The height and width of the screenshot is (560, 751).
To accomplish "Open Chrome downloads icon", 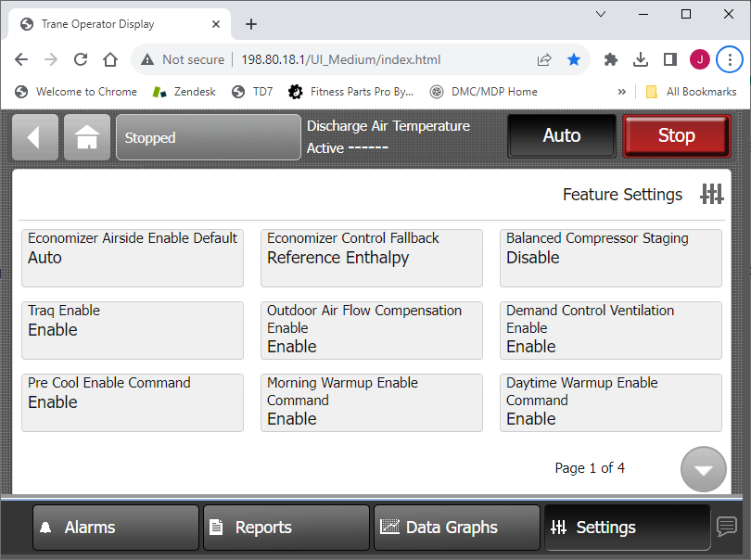I will 641,60.
